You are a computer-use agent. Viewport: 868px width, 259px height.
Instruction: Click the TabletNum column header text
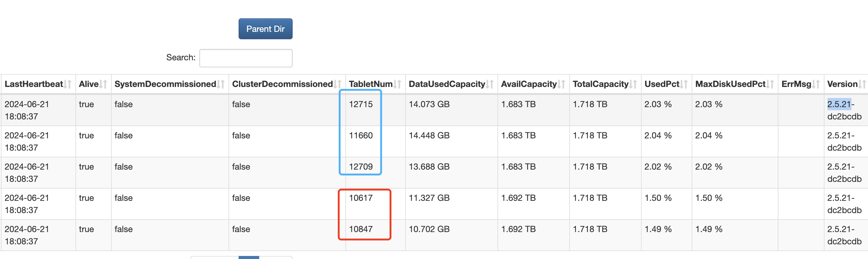click(371, 84)
